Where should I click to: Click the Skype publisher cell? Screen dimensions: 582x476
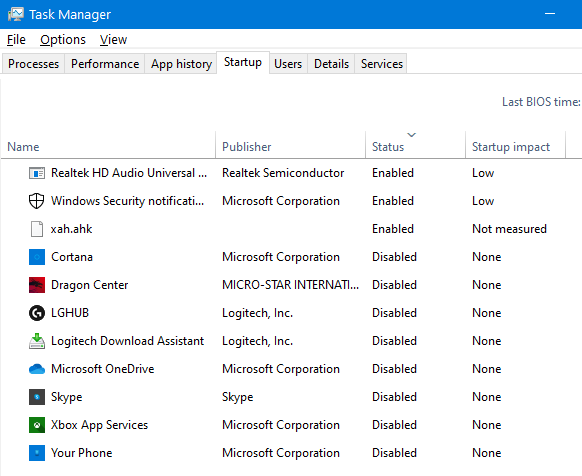click(x=238, y=397)
